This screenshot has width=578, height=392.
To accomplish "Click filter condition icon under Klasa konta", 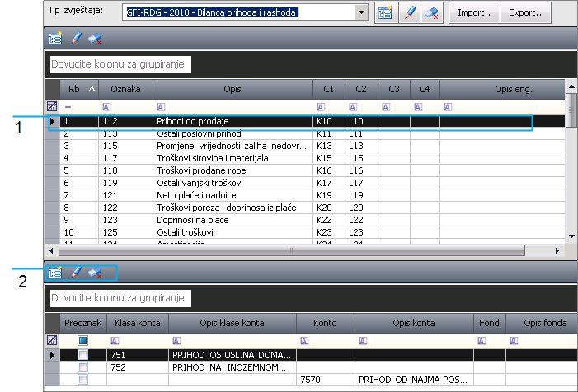I will point(115,341).
